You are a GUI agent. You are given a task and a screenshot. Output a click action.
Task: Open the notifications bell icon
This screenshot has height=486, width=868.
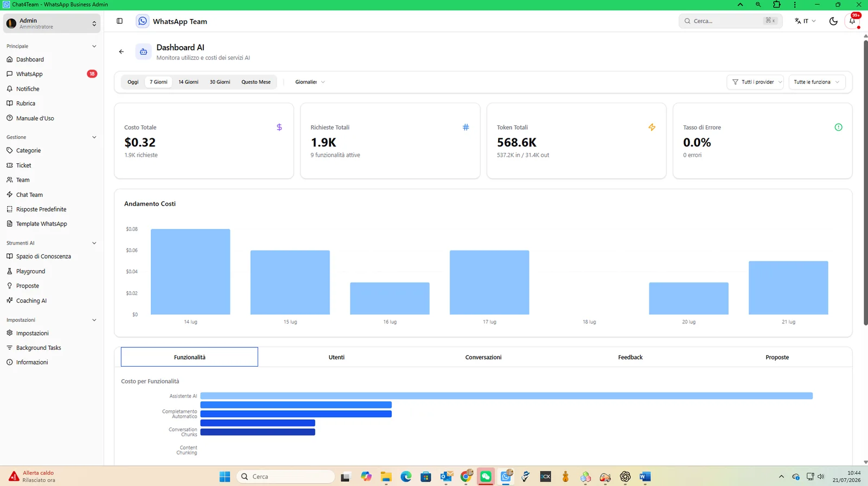point(852,21)
